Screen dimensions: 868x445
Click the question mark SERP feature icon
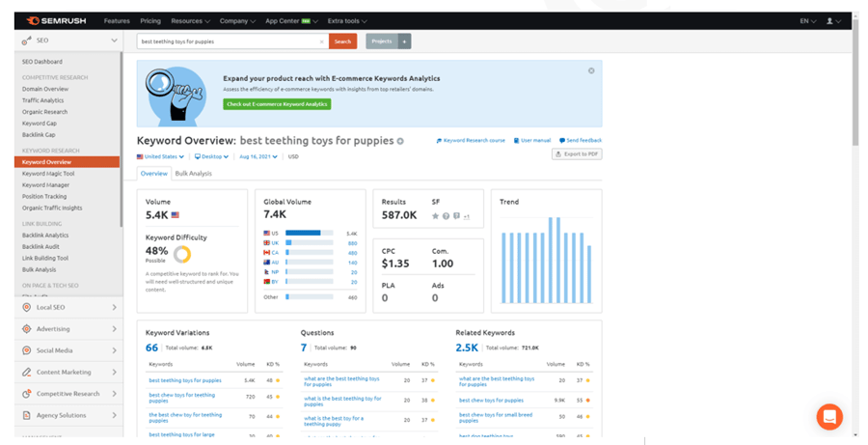pyautogui.click(x=446, y=216)
